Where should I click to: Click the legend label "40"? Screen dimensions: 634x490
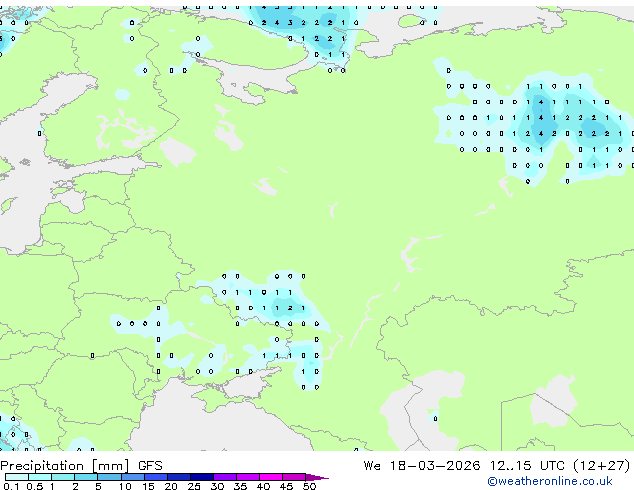point(264,486)
